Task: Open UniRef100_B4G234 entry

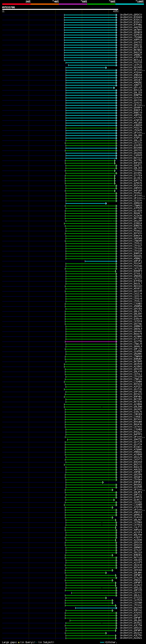Action: (x=131, y=53)
